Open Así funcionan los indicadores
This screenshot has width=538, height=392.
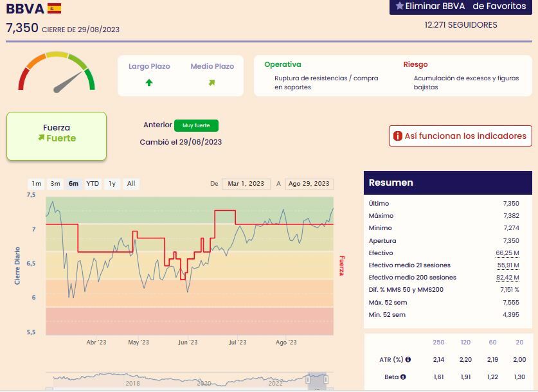point(460,136)
